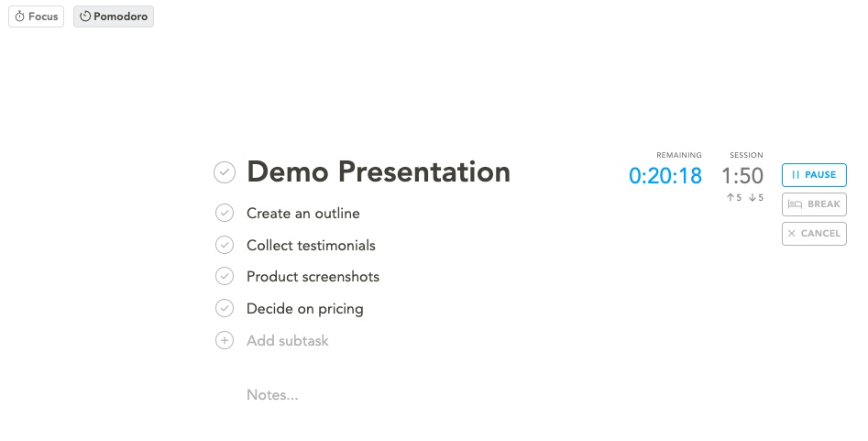Check off Product screenshots subtask
This screenshot has width=868, height=441.
coord(225,276)
